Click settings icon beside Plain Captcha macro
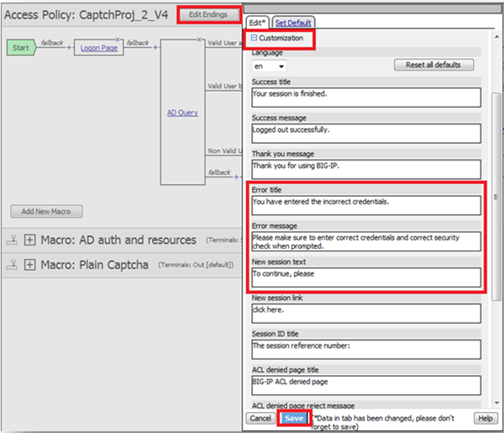This screenshot has height=433, width=504. click(x=12, y=265)
